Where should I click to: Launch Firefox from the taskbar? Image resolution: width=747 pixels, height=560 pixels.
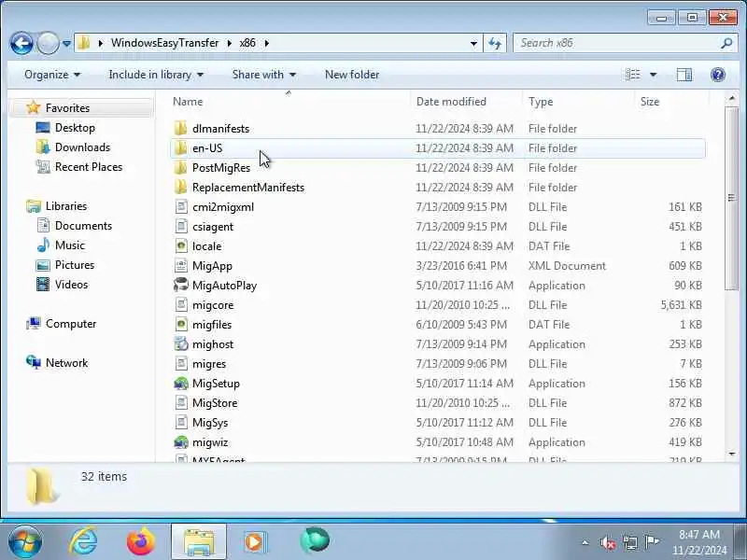(141, 541)
